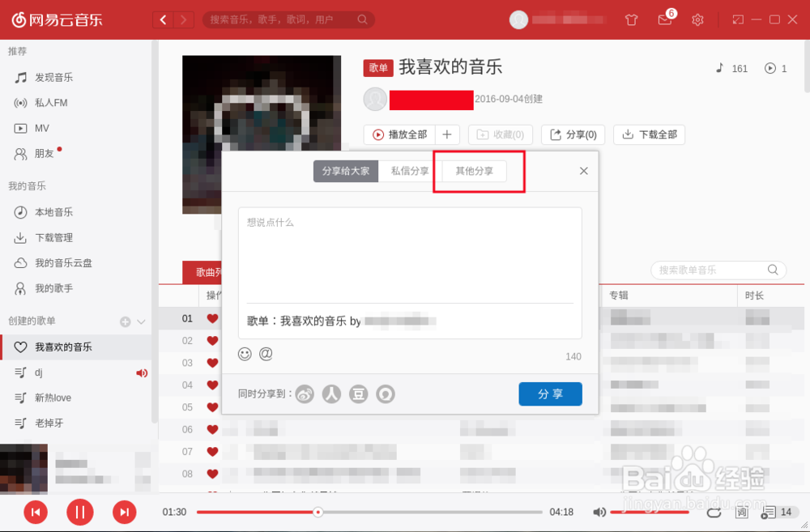Create a new playlist with the plus icon
810x532 pixels.
126,321
